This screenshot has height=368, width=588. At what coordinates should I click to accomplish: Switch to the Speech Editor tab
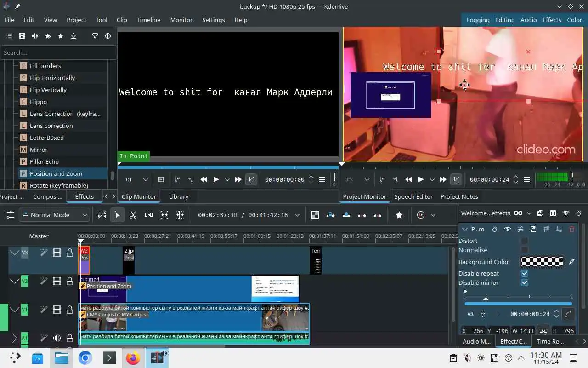pos(413,196)
